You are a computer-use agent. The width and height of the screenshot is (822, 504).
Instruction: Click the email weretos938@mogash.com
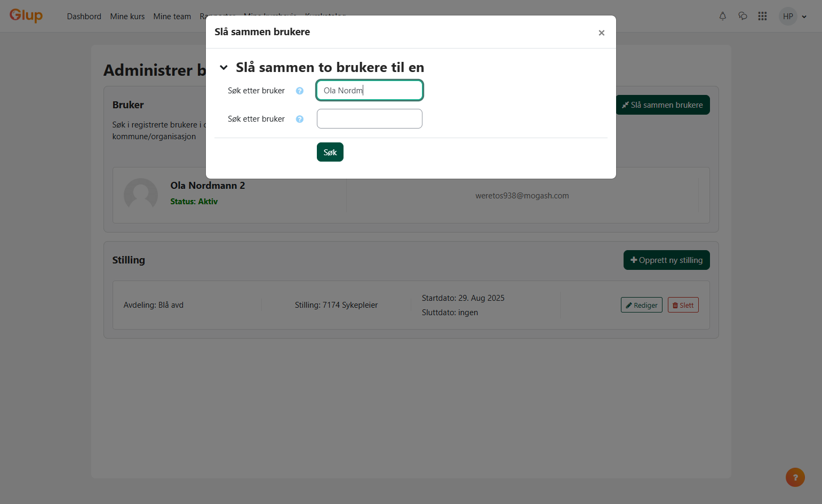pyautogui.click(x=522, y=195)
